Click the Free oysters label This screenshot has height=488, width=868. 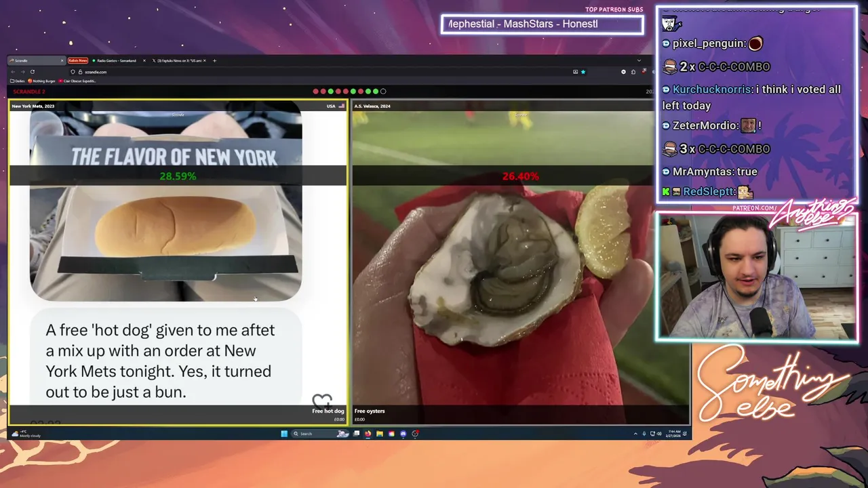[x=370, y=411]
